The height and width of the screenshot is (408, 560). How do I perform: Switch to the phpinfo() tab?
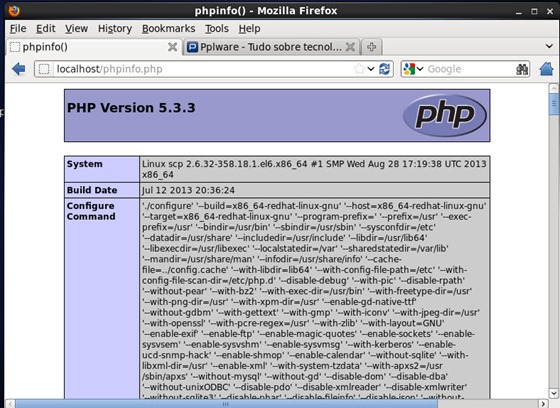pos(94,47)
